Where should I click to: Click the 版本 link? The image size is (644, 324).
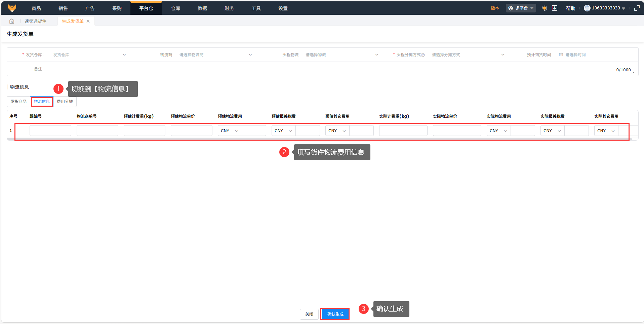pyautogui.click(x=495, y=8)
